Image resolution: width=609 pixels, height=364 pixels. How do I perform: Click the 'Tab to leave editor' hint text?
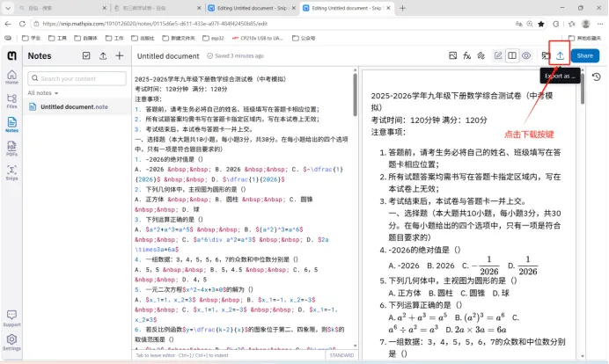[182, 355]
